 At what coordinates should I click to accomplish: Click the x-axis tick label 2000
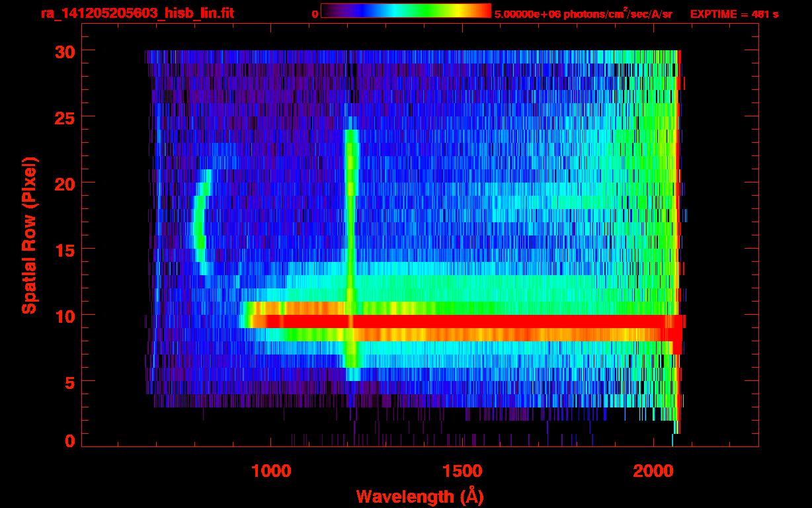653,471
